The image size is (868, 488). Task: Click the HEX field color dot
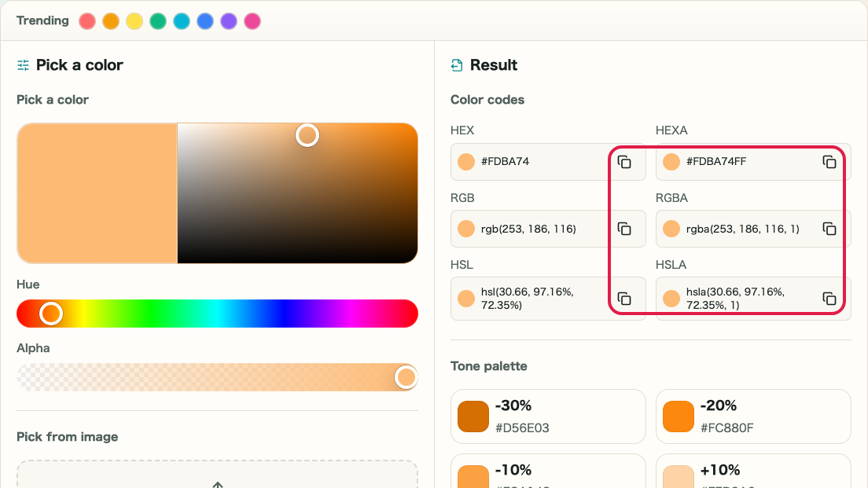[466, 162]
